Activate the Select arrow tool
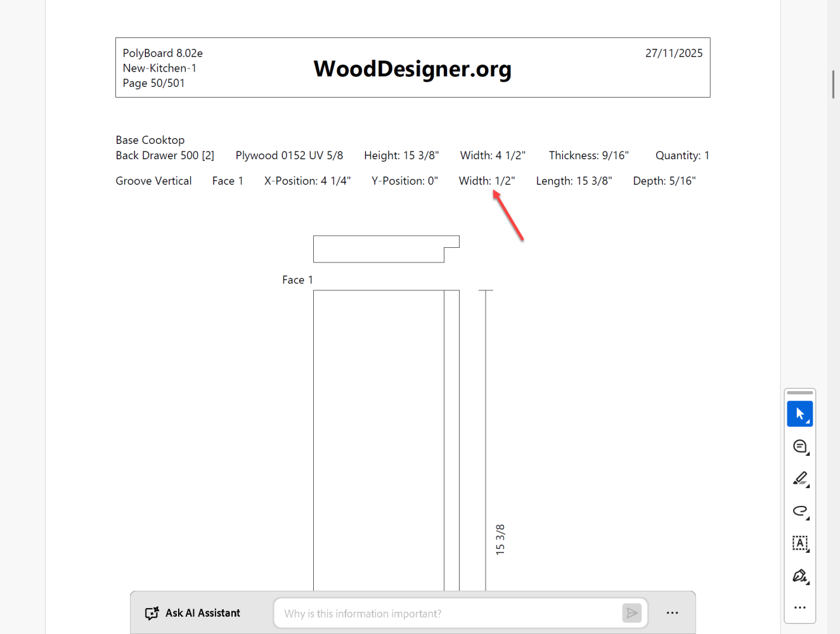The height and width of the screenshot is (634, 840). click(x=799, y=414)
